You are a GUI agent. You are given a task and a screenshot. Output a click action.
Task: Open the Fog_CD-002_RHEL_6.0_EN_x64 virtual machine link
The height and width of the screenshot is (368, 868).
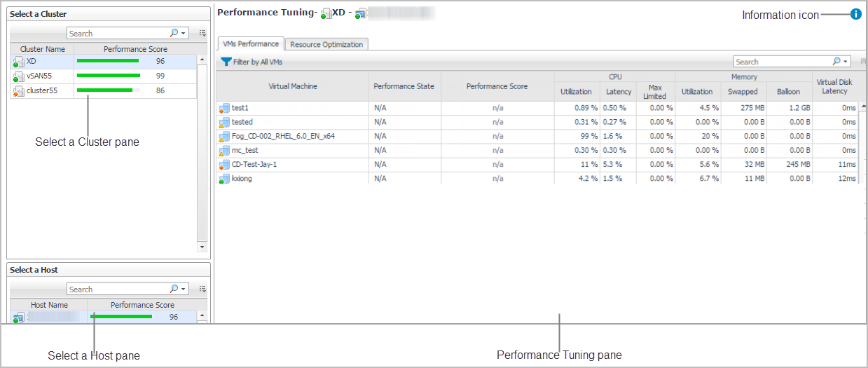coord(283,136)
